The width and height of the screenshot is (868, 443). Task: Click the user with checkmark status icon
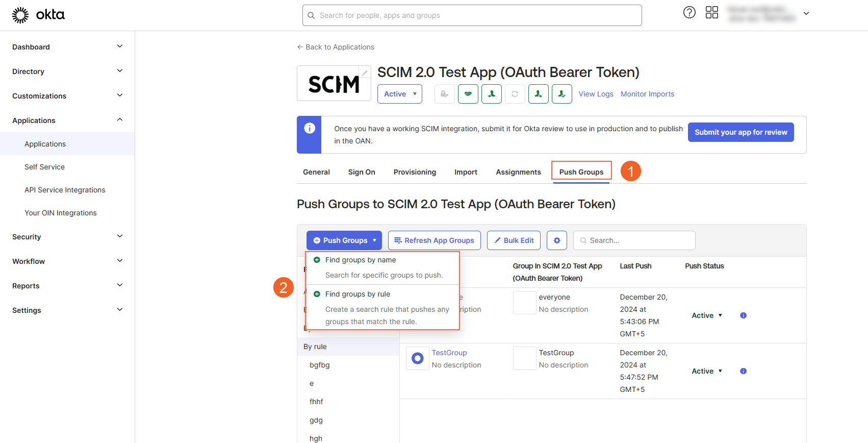pos(561,94)
